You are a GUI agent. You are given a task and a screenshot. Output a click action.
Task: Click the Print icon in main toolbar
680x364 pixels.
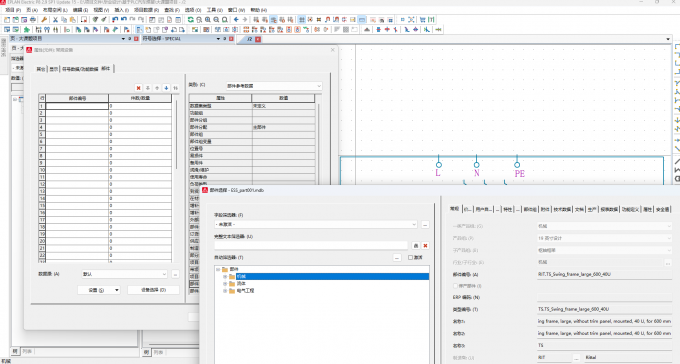[33, 20]
